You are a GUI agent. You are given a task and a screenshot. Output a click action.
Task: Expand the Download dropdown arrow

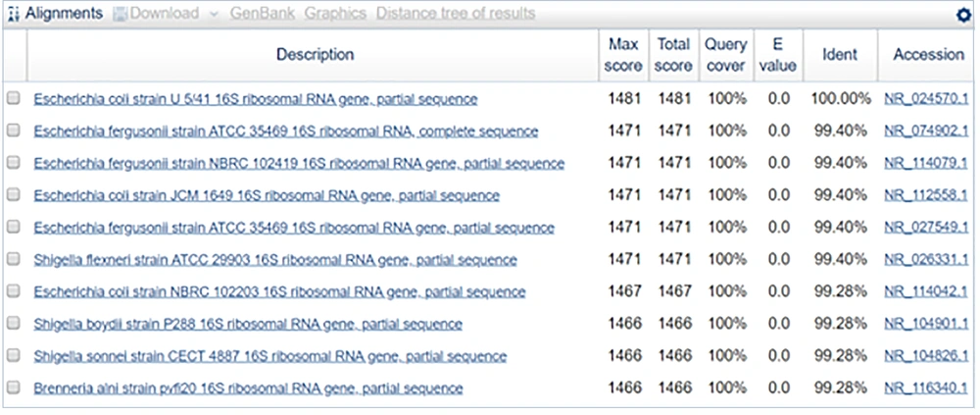coord(215,14)
